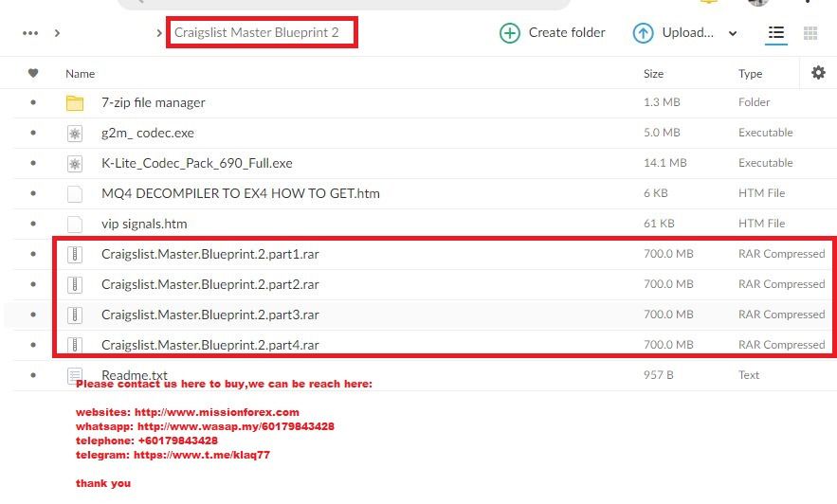Toggle favourite dot for vip signals.htm
Viewport: 837px width, 504px height.
click(x=33, y=224)
